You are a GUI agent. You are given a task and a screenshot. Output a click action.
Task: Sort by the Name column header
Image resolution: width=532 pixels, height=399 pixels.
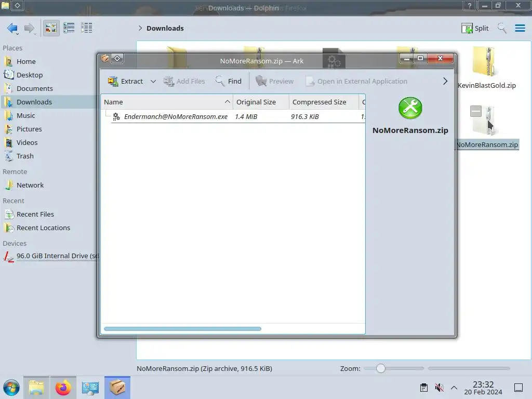point(167,102)
